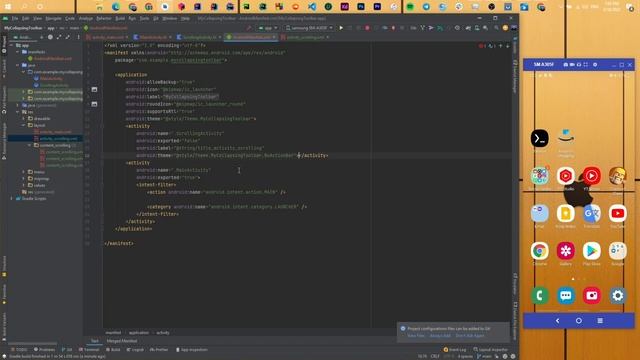Screen dimensions: 640x360
Task: Click the project panel settings gear
Action: click(x=50, y=37)
